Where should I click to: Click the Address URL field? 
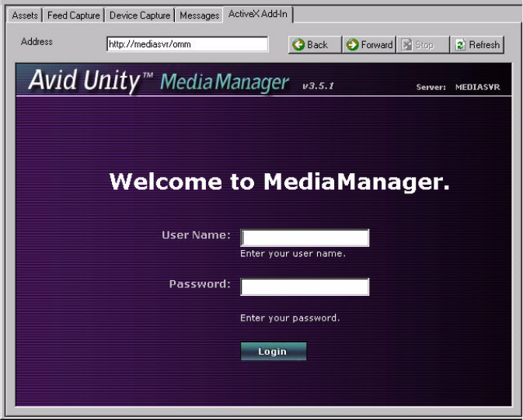[187, 44]
